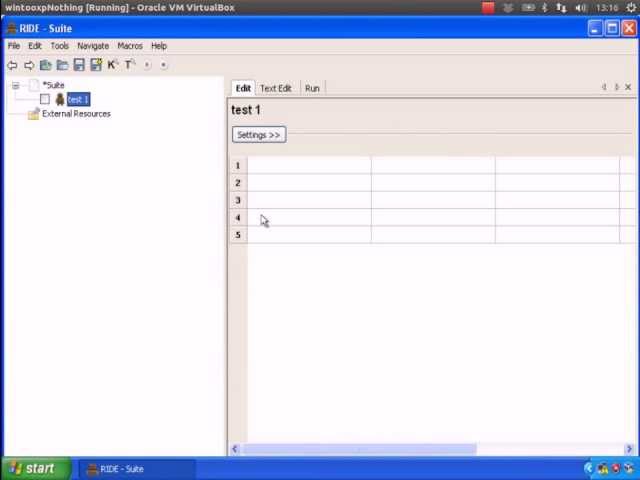The width and height of the screenshot is (640, 480).
Task: Select row header 1 in grid
Action: coord(238,165)
